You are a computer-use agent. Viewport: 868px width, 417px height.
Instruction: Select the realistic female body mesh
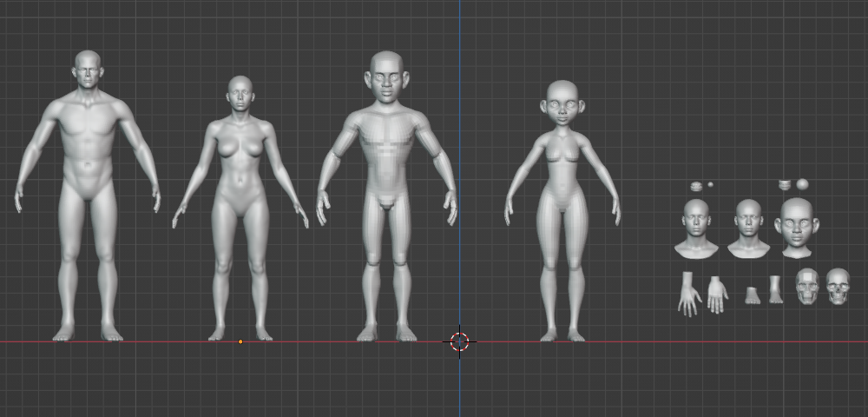(x=240, y=182)
